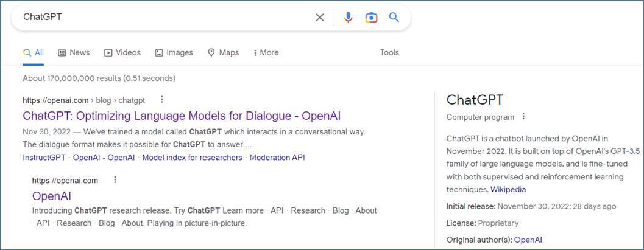Screen dimensions: 644x250
Task: Open image search via the camera icon
Action: [x=371, y=18]
